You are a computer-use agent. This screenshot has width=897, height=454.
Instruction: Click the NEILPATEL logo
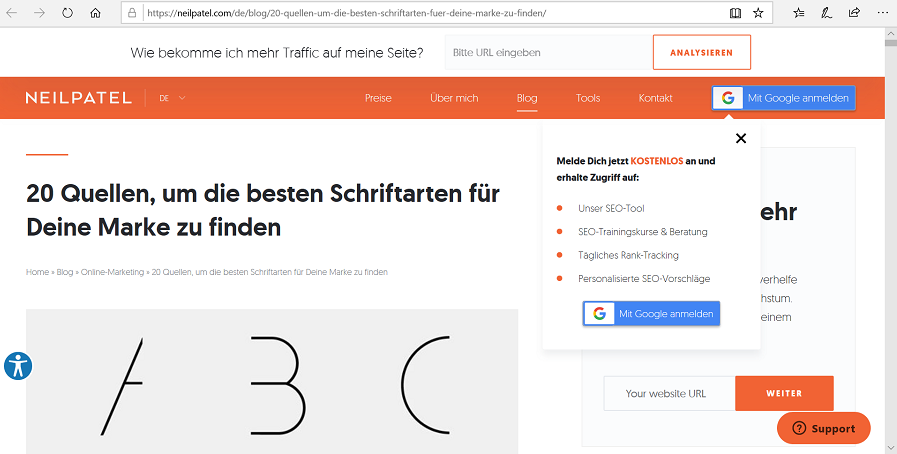(x=79, y=98)
